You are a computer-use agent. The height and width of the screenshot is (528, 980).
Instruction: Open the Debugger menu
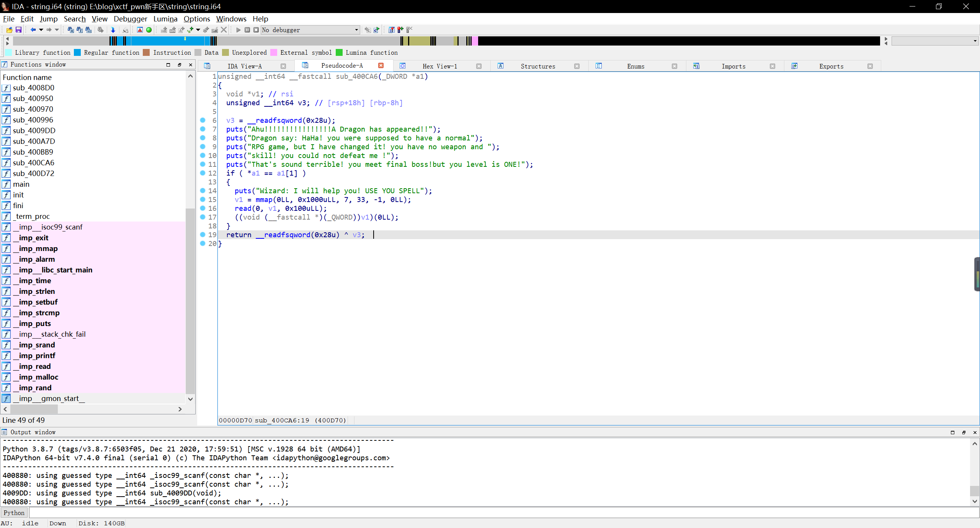click(130, 19)
